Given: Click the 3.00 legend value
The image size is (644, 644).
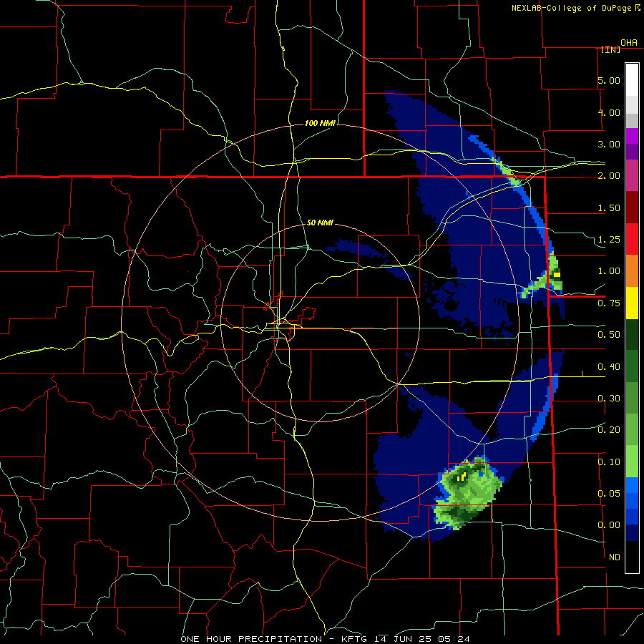Looking at the screenshot, I should coord(609,144).
